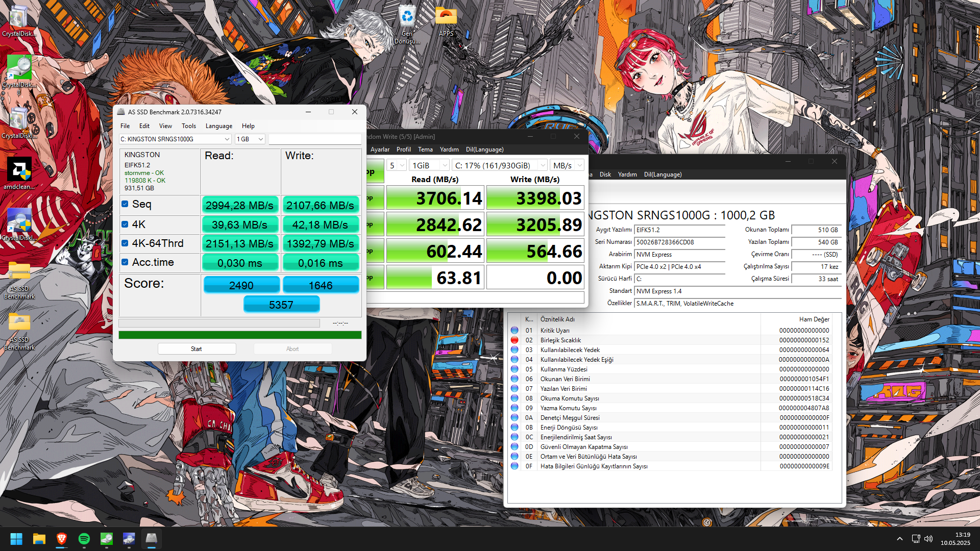Toggle the 4K test checkbox
980x551 pixels.
[x=125, y=224]
